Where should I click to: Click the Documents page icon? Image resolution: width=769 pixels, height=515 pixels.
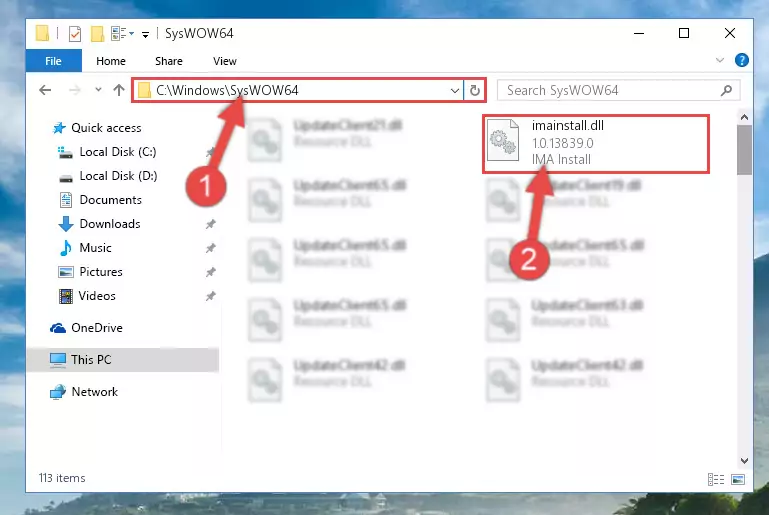pos(66,200)
